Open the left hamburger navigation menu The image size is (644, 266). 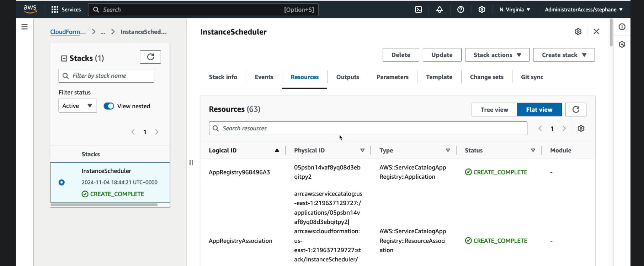(x=25, y=27)
